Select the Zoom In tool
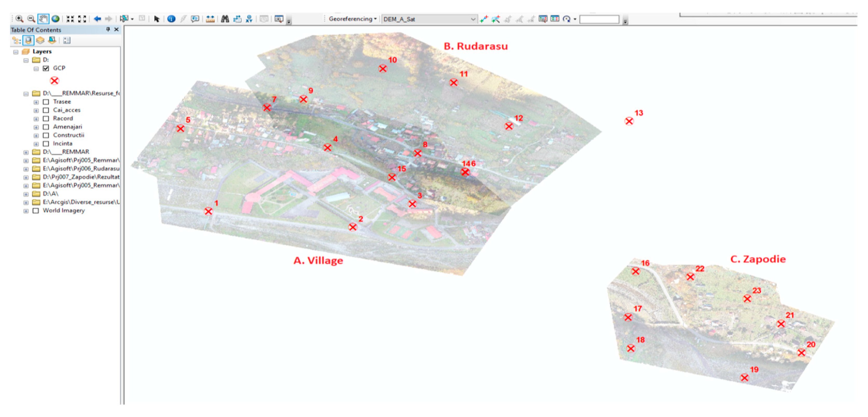Image resolution: width=868 pixels, height=417 pixels. 19,19
